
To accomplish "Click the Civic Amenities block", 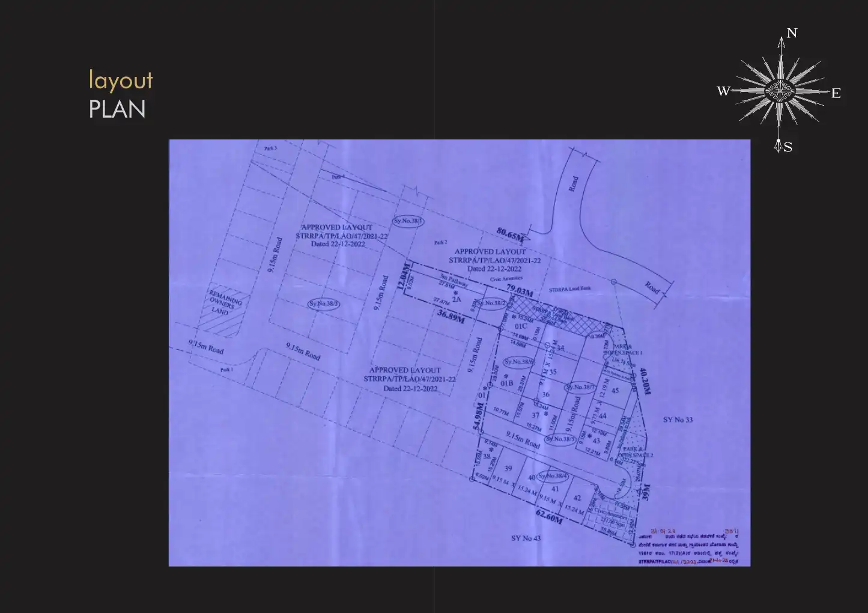I will tap(611, 514).
